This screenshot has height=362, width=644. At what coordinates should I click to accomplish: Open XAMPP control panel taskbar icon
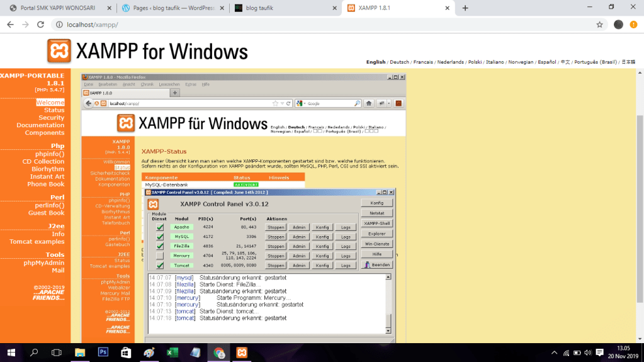(x=241, y=353)
